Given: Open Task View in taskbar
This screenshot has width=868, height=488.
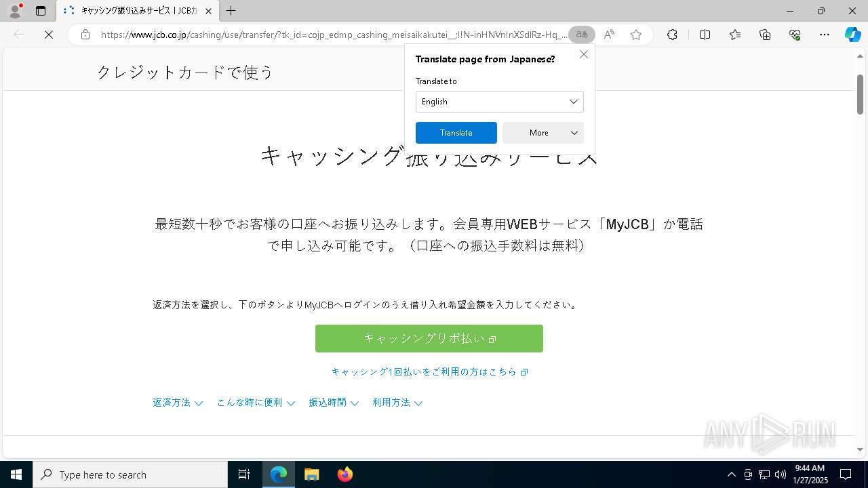Looking at the screenshot, I should pos(244,474).
